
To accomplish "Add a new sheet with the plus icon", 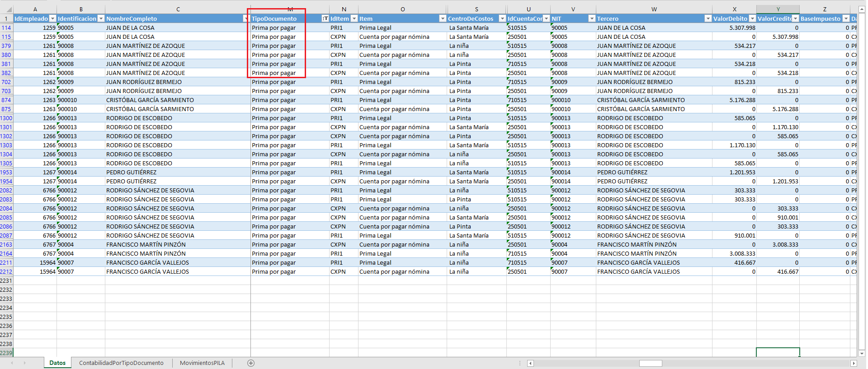I will pyautogui.click(x=251, y=363).
